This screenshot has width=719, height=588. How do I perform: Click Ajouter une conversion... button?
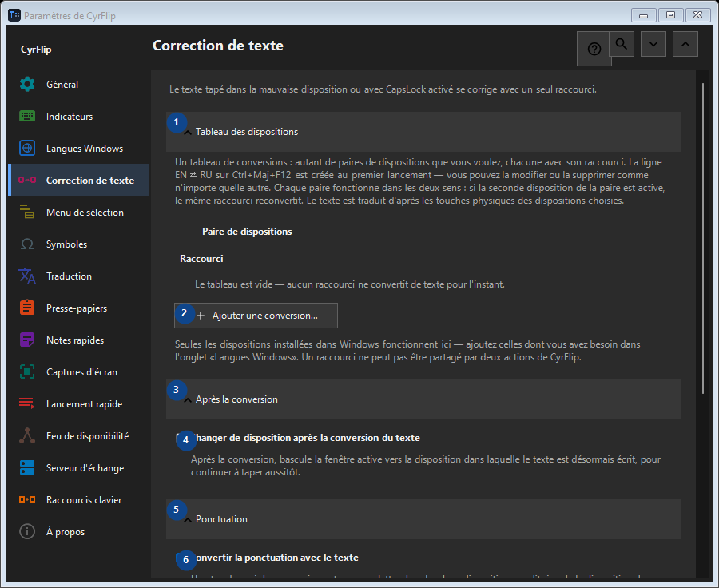[256, 316]
